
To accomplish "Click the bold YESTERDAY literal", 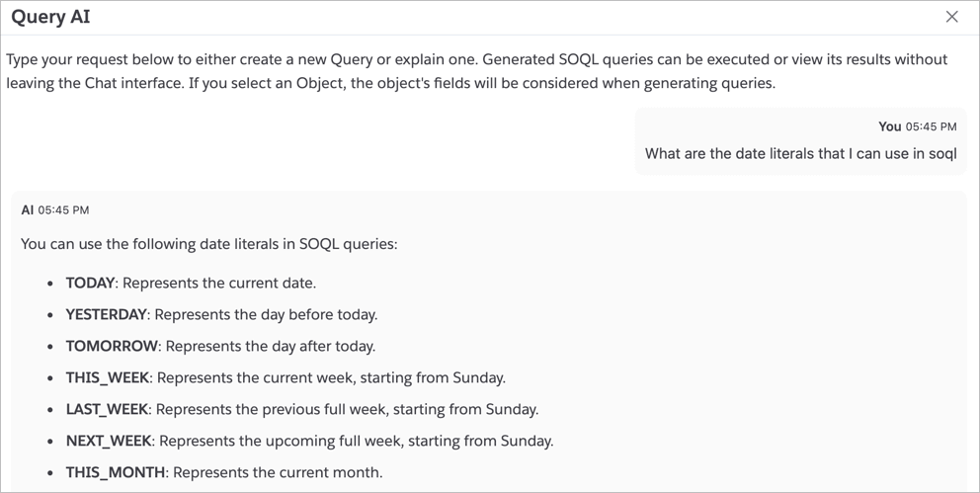I will [x=107, y=314].
